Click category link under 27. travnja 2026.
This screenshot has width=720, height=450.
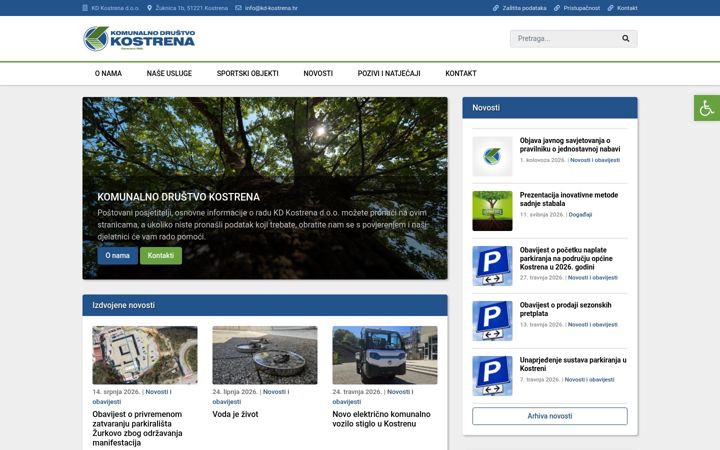coord(593,278)
